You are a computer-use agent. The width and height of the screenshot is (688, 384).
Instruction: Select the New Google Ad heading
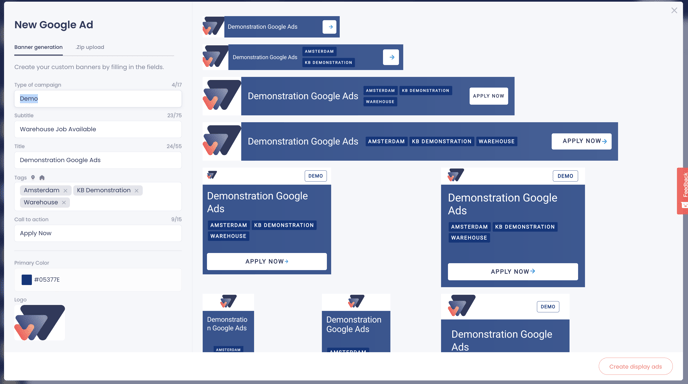pyautogui.click(x=54, y=25)
